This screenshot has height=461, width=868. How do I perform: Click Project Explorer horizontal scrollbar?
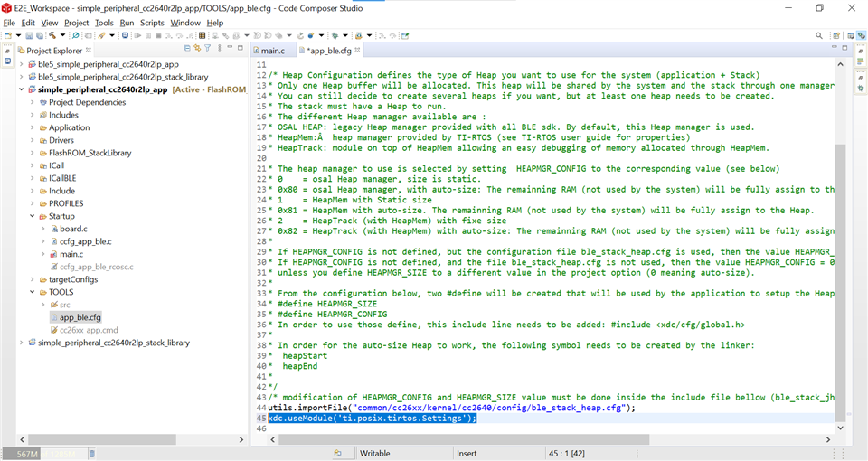tap(102, 439)
